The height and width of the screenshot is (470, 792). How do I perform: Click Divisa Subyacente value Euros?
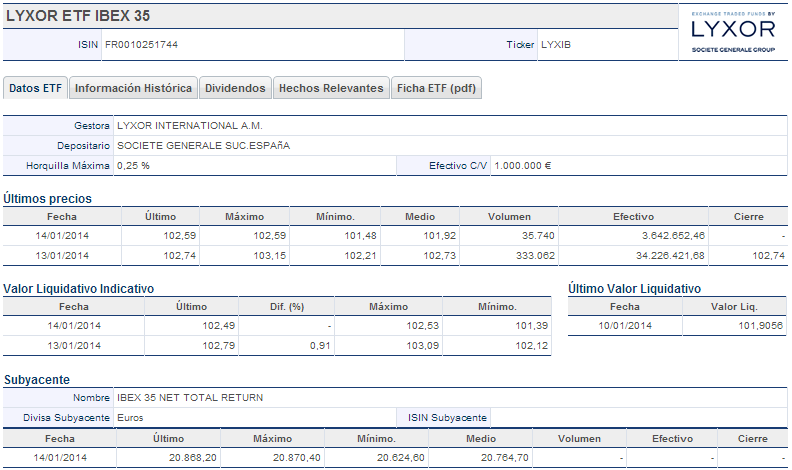130,418
